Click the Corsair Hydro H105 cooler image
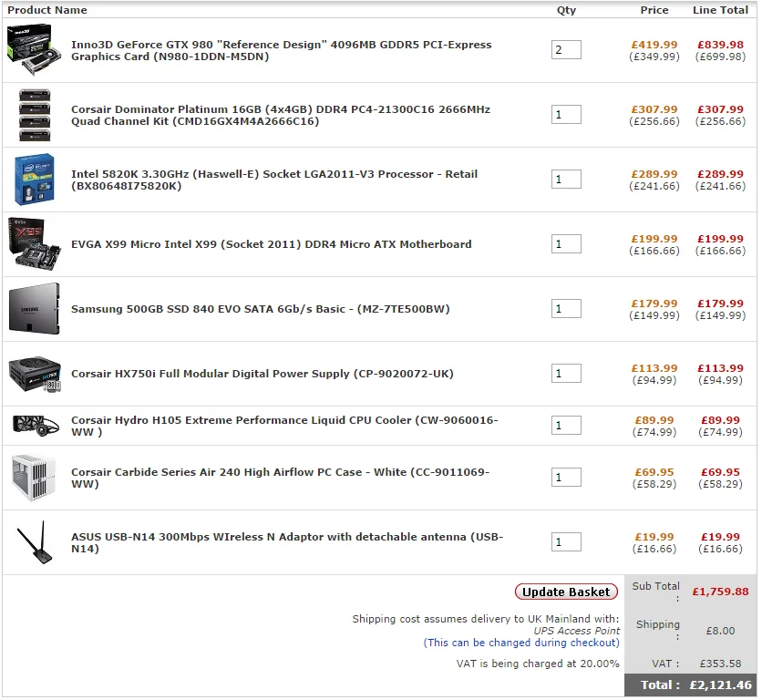 click(x=36, y=426)
